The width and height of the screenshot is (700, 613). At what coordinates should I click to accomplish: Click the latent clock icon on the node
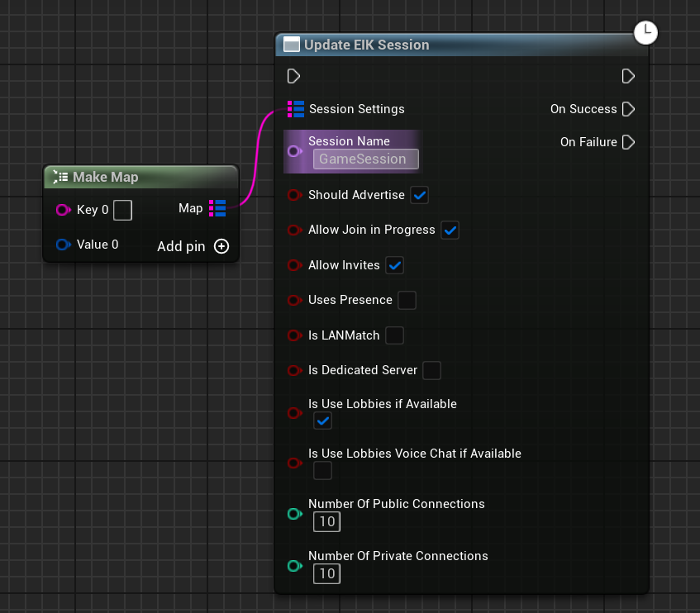click(645, 32)
